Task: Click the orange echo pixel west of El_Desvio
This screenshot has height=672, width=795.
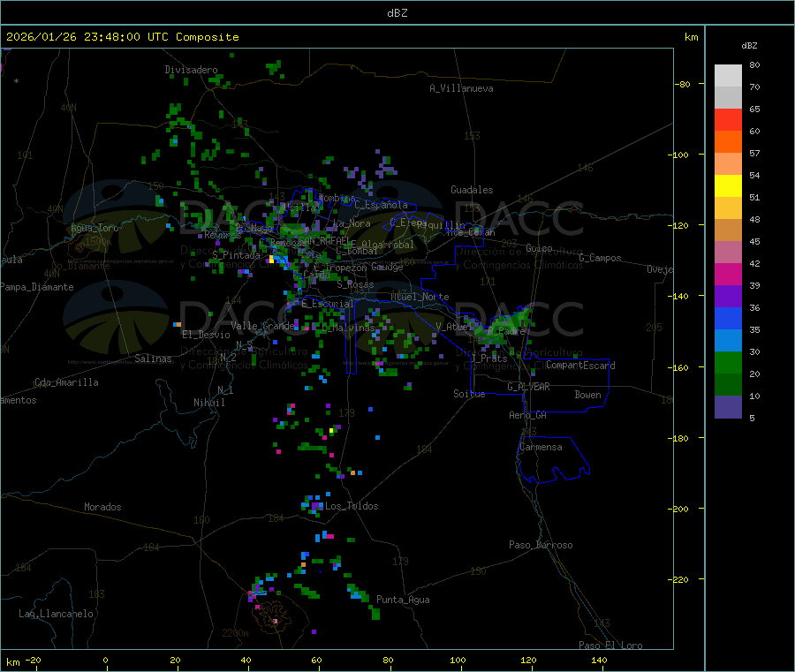Action: coord(177,324)
